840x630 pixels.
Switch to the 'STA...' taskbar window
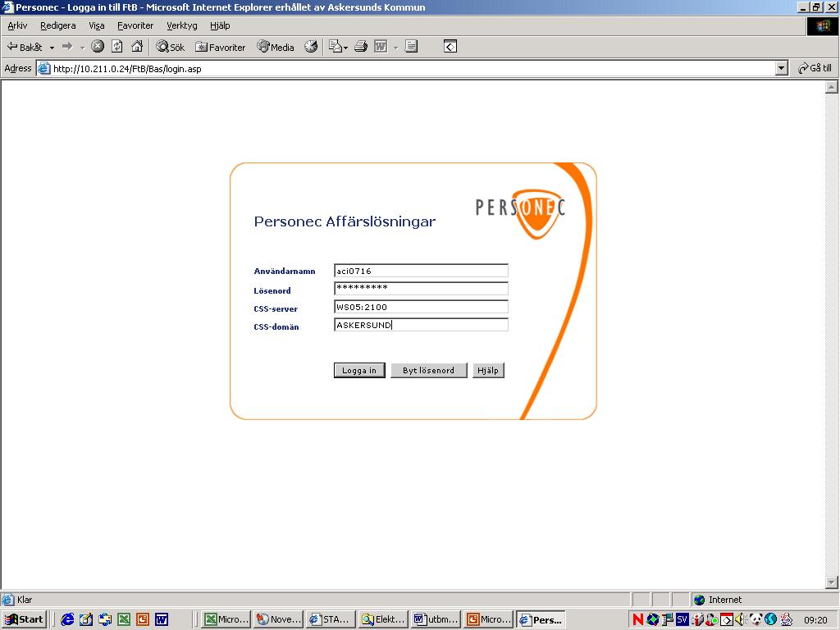coord(331,619)
